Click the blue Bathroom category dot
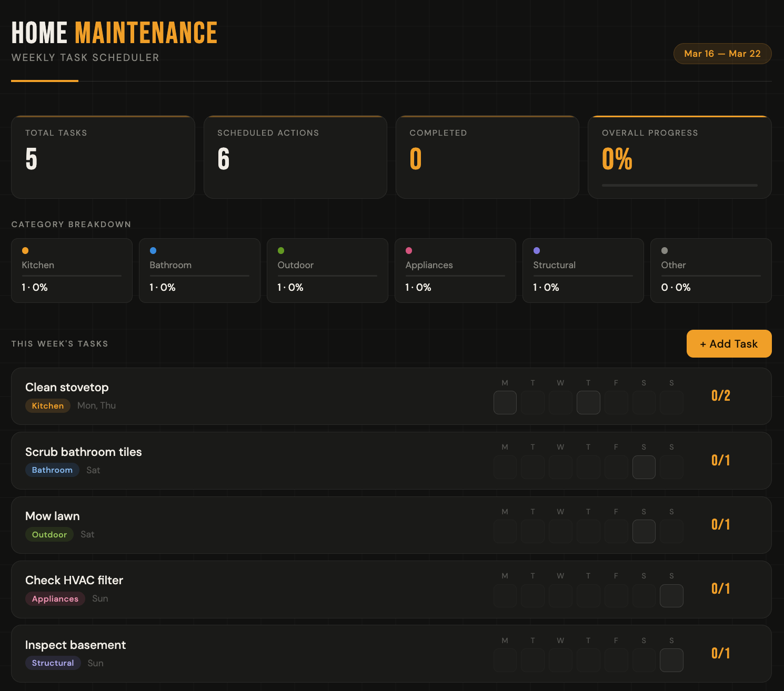784x691 pixels. click(153, 251)
